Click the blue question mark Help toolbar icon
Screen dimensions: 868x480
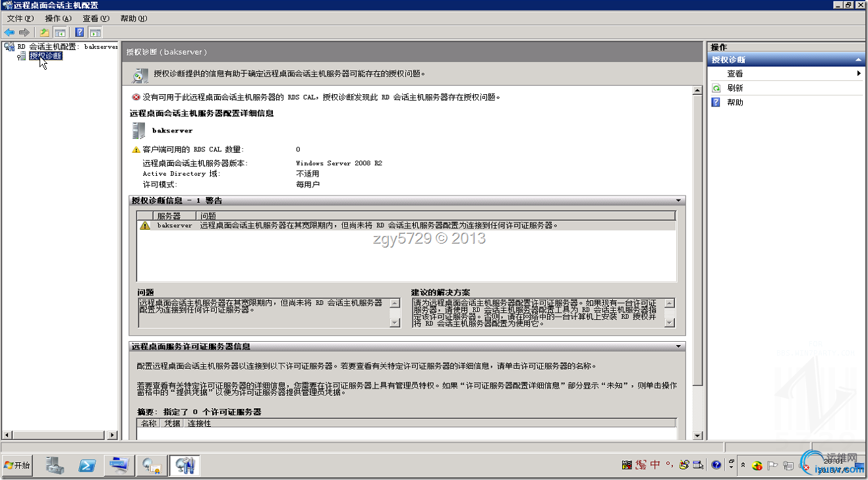coord(80,32)
